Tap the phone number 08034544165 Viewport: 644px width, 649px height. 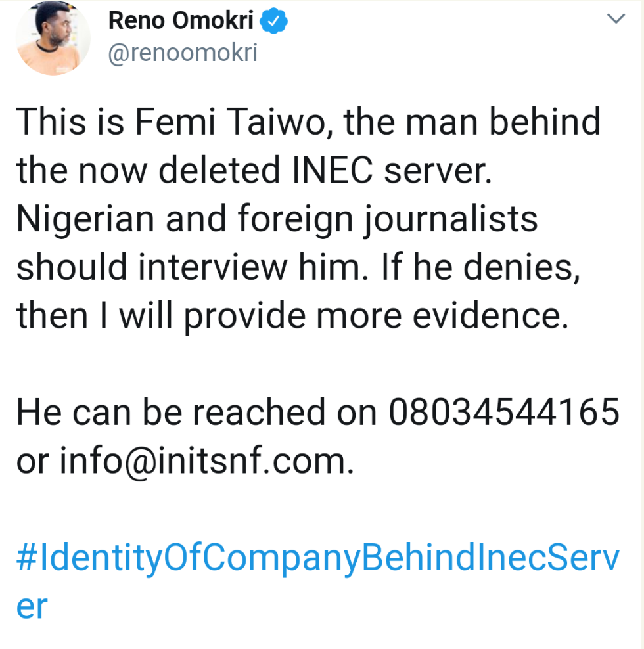(504, 413)
